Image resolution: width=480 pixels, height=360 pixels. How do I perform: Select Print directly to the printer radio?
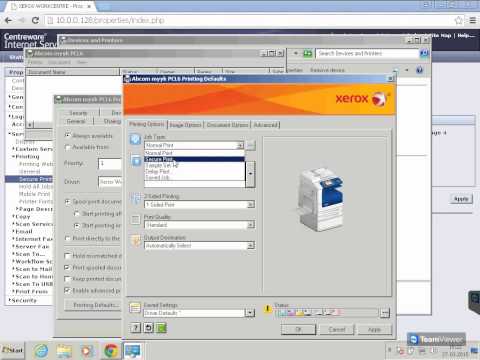[x=68, y=238]
